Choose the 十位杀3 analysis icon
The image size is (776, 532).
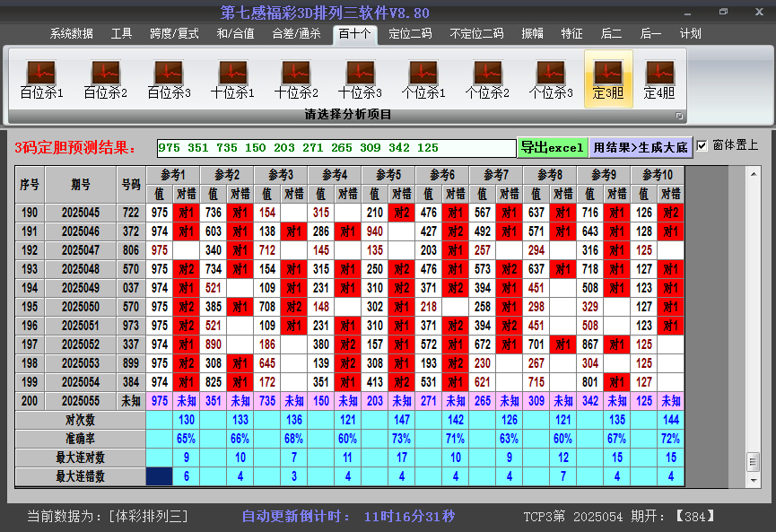click(360, 79)
